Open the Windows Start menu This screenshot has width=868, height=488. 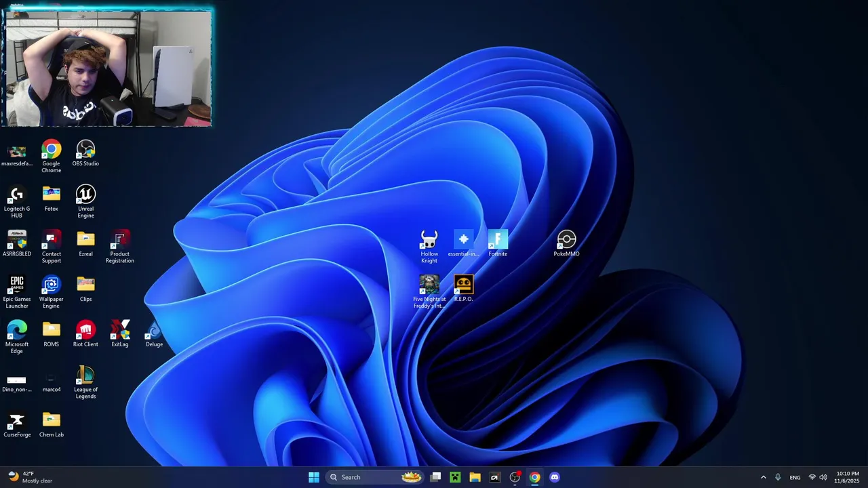pyautogui.click(x=314, y=477)
